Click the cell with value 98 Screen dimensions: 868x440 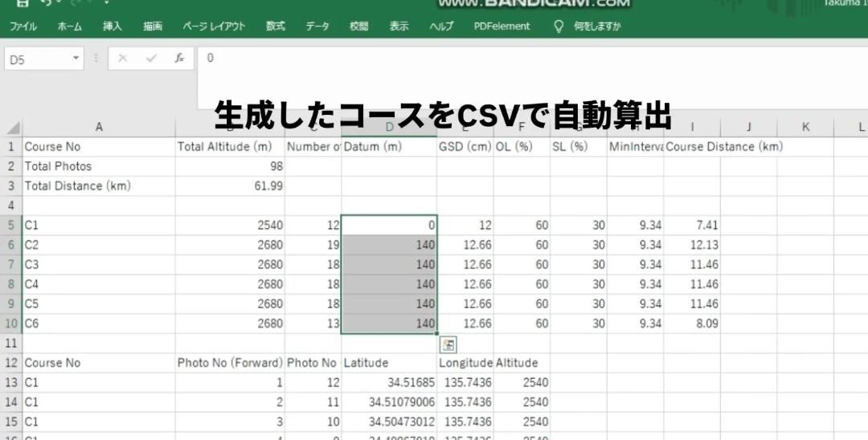(230, 166)
